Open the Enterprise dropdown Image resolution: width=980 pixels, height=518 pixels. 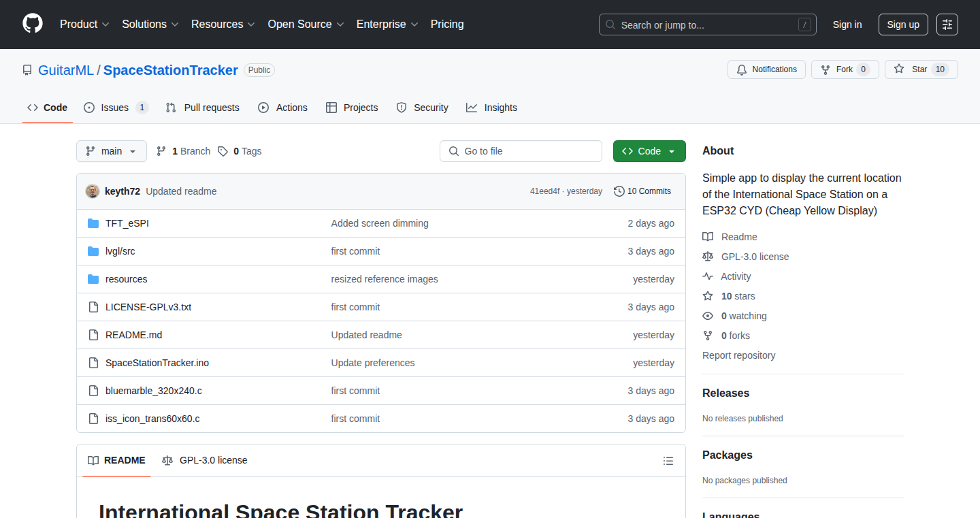pos(387,25)
